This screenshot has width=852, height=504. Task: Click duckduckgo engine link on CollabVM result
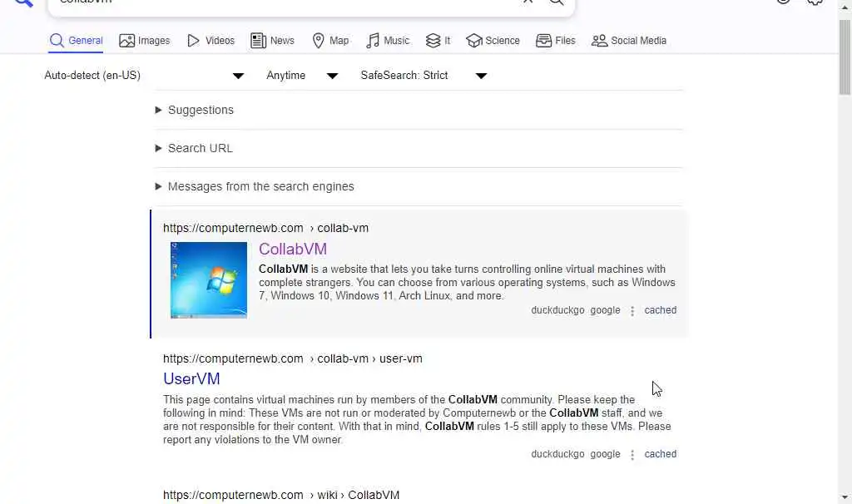[x=557, y=310]
